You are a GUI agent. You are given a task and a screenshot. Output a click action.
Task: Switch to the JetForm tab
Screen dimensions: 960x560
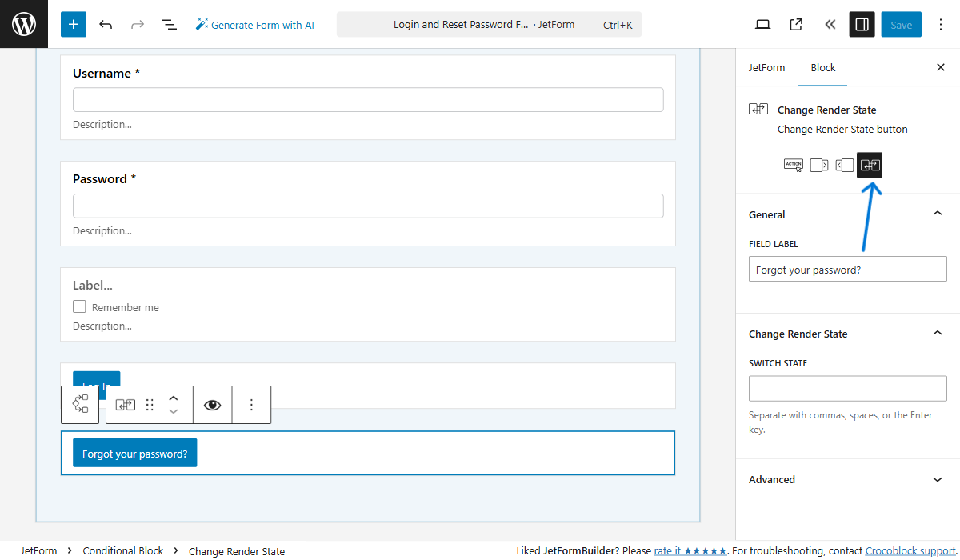[766, 67]
